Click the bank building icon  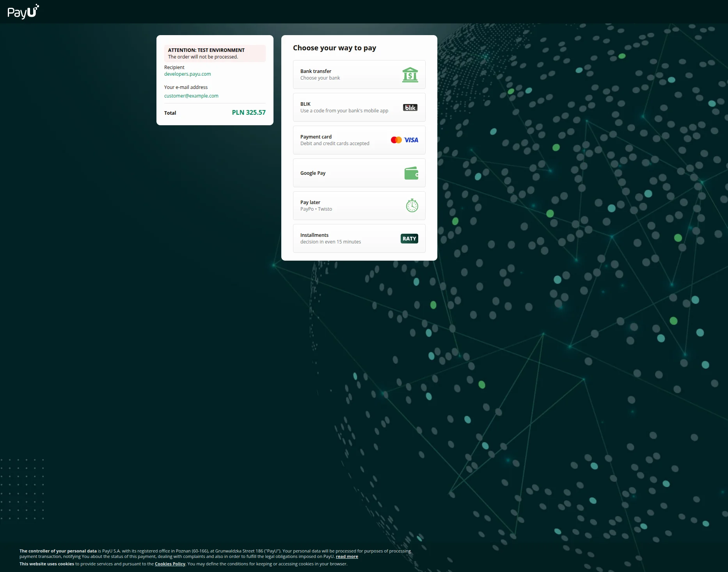click(x=410, y=75)
